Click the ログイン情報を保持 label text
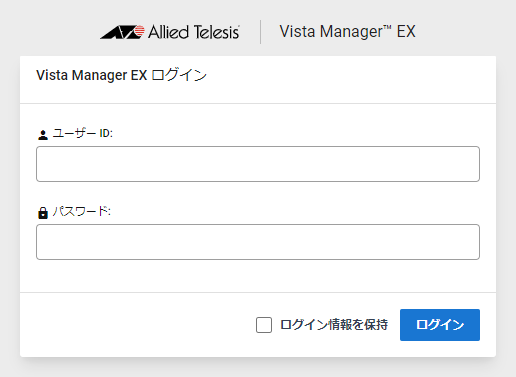This screenshot has height=377, width=516. [334, 325]
